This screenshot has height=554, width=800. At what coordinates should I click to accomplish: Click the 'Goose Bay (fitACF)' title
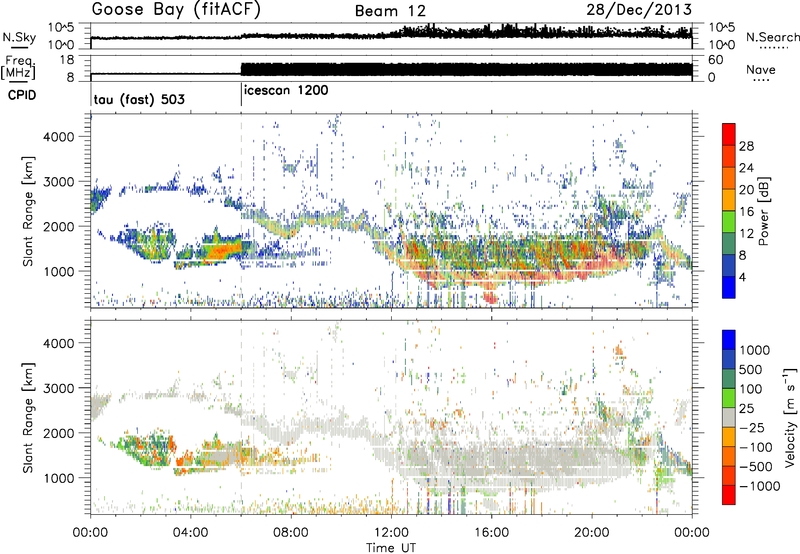point(176,10)
